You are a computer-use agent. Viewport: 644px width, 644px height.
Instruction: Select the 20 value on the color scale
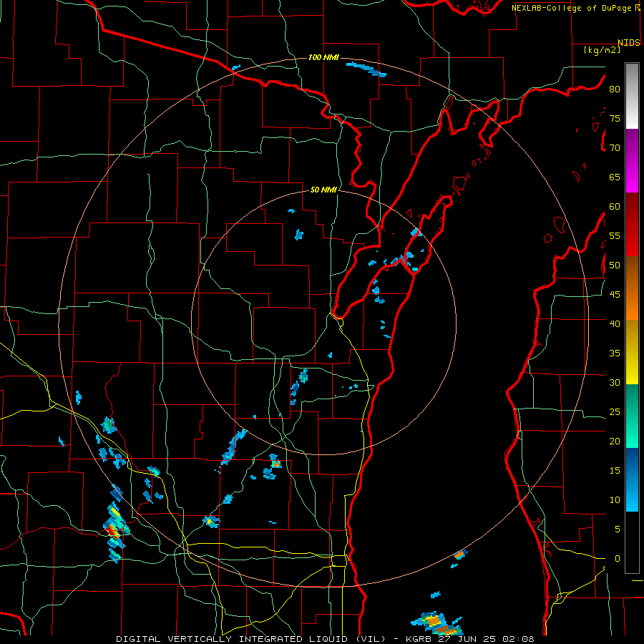[x=615, y=441]
